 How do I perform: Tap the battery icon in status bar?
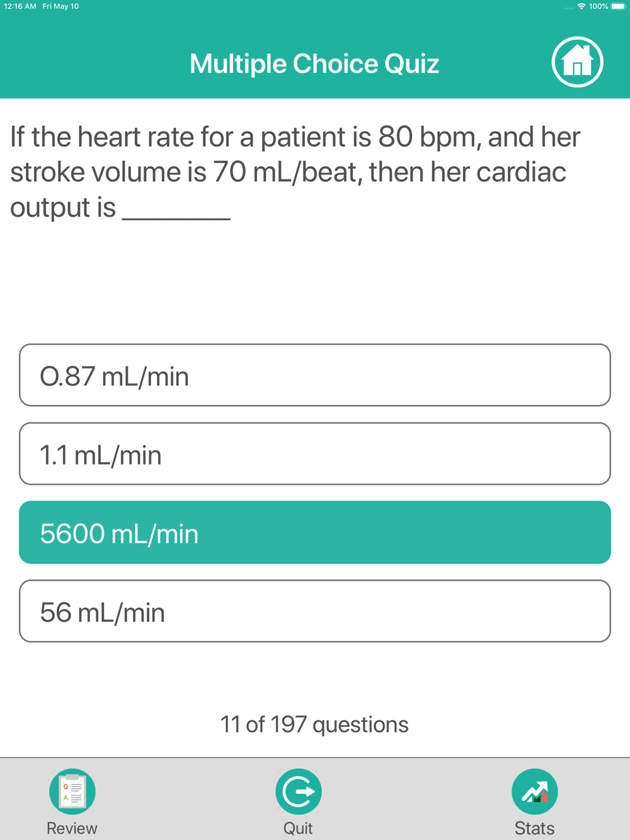[x=618, y=6]
